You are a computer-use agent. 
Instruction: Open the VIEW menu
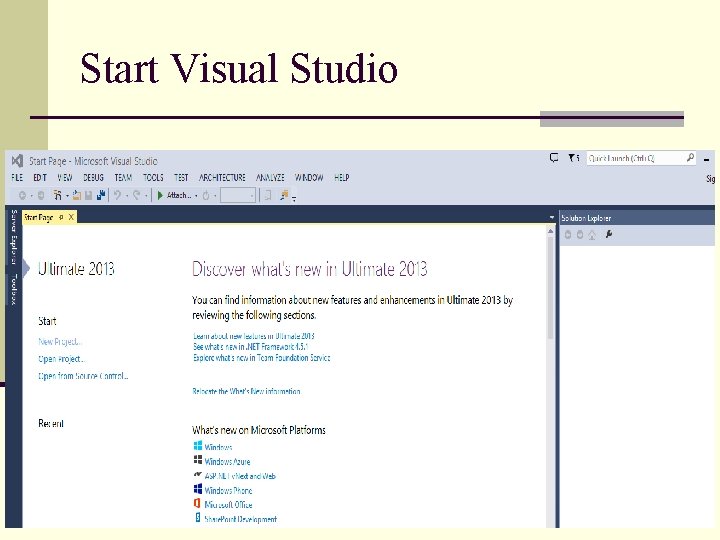point(65,178)
